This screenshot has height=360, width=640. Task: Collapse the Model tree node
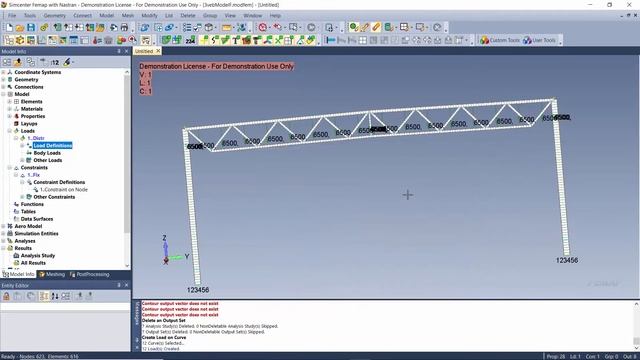coord(3,94)
